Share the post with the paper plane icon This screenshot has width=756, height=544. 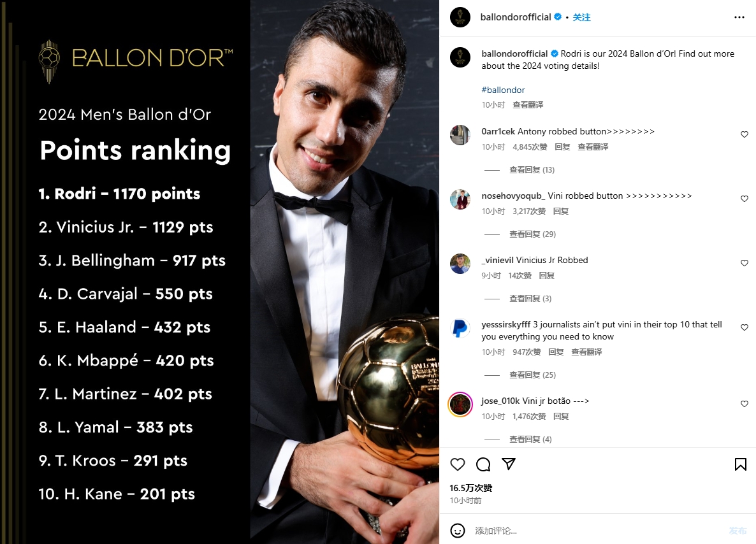(509, 464)
